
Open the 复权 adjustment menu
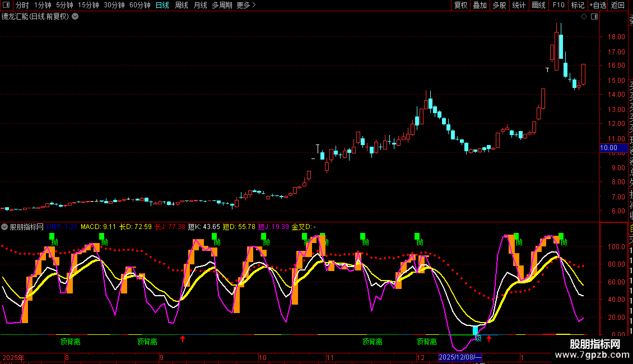pyautogui.click(x=460, y=5)
